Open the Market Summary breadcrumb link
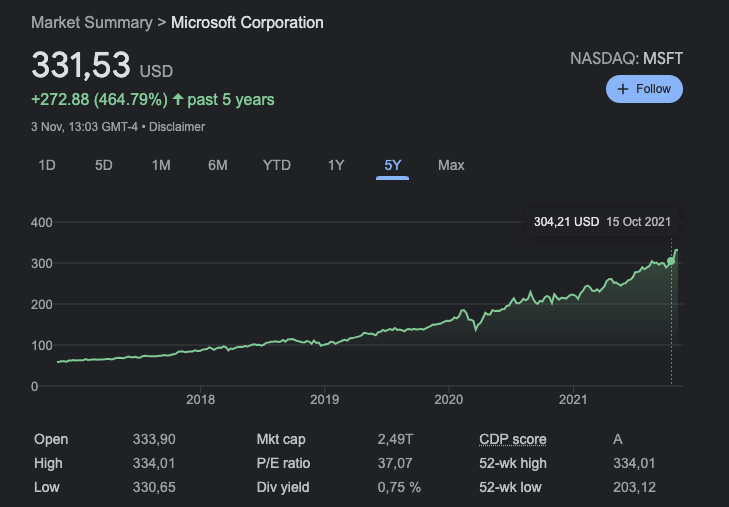The image size is (729, 507). click(92, 22)
